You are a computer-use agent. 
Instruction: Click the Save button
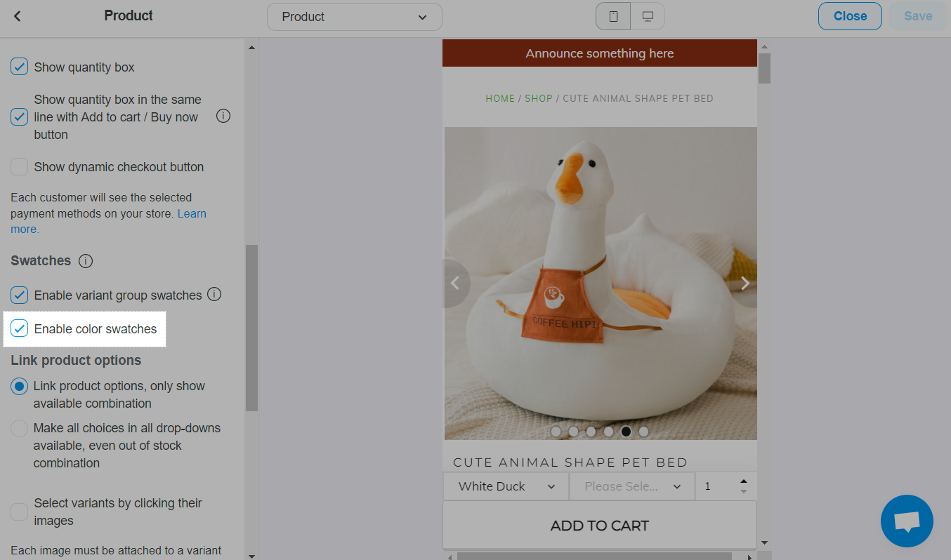click(918, 16)
